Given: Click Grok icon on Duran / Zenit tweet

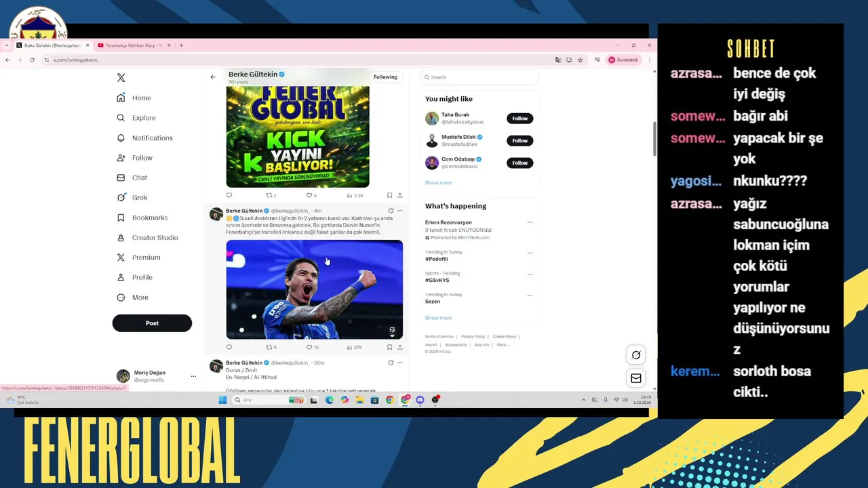Looking at the screenshot, I should coord(391,363).
